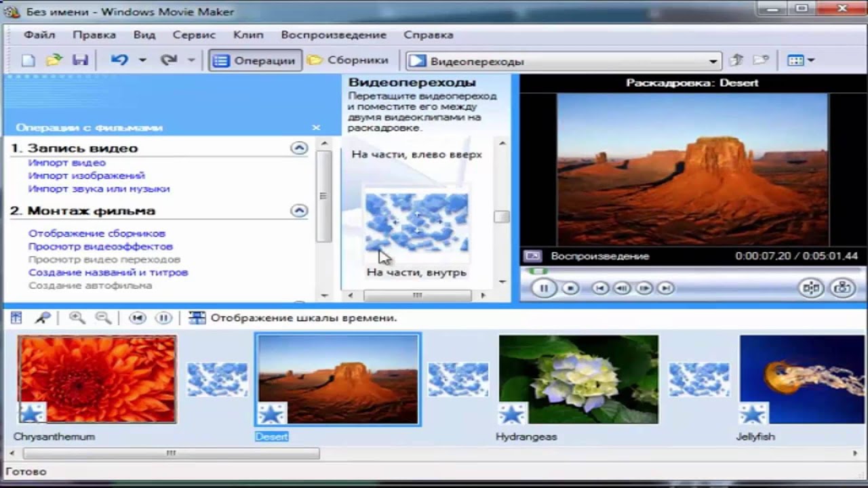
Task: Open the Клип menu
Action: coord(248,35)
